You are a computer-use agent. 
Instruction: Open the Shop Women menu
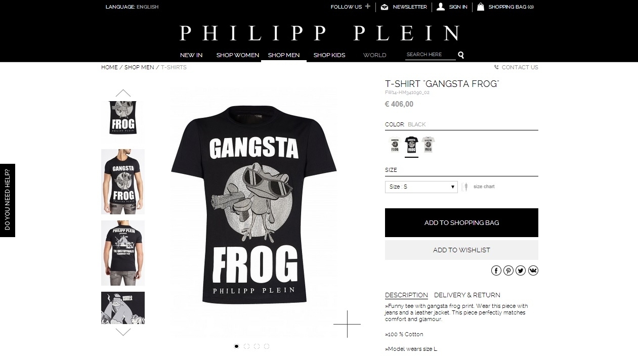(x=238, y=55)
